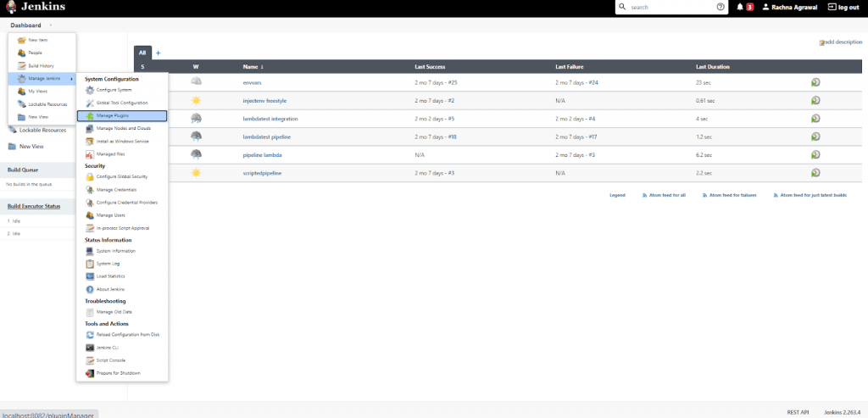Click the About Jenkins help icon
The image size is (868, 418).
[x=90, y=290]
